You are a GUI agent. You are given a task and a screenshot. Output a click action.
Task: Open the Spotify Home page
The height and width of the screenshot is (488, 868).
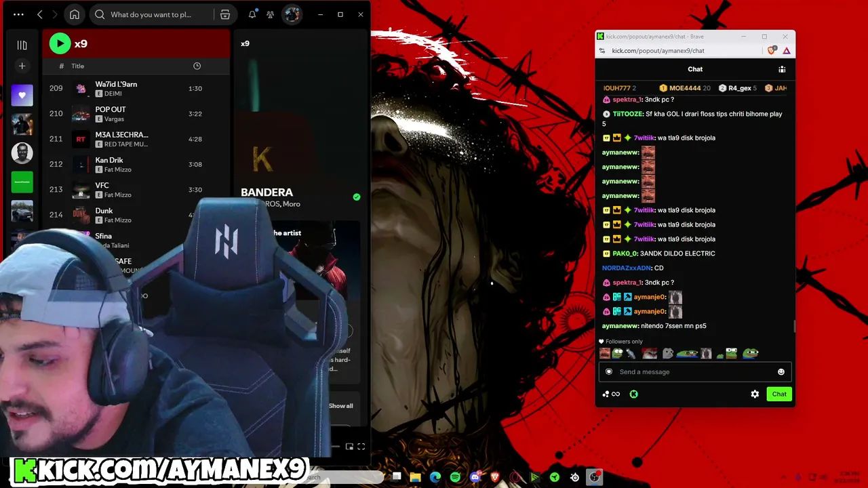pyautogui.click(x=75, y=14)
